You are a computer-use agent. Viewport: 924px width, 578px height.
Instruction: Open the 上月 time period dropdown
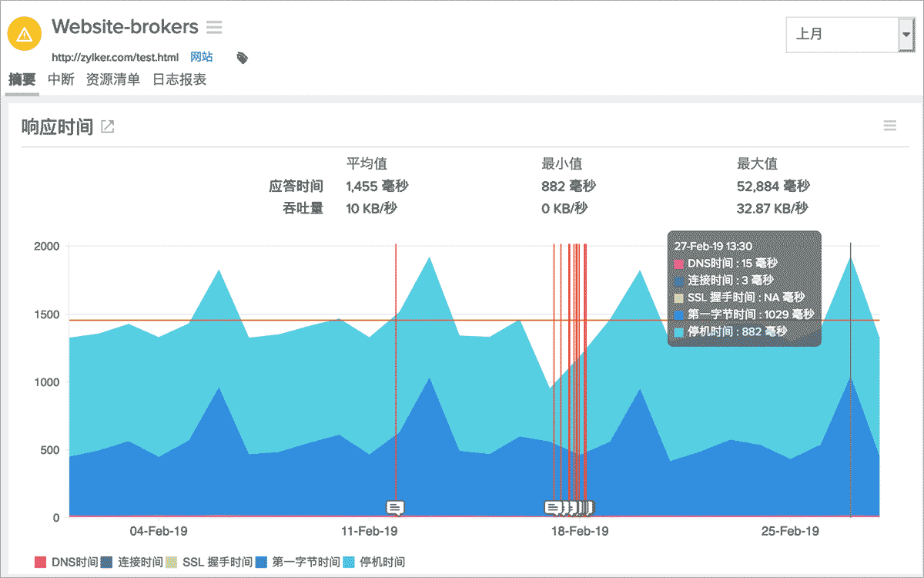[x=841, y=35]
